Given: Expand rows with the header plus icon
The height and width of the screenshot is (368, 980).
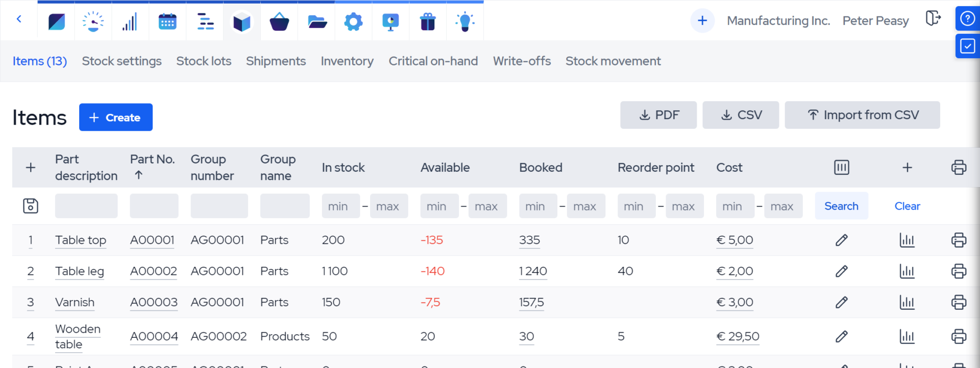Looking at the screenshot, I should click(31, 168).
